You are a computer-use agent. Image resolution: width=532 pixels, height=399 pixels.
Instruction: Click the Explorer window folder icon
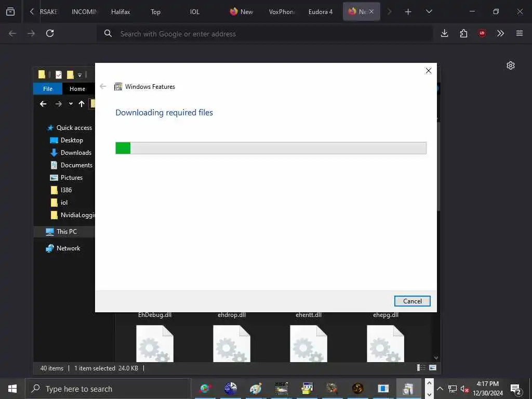[42, 75]
